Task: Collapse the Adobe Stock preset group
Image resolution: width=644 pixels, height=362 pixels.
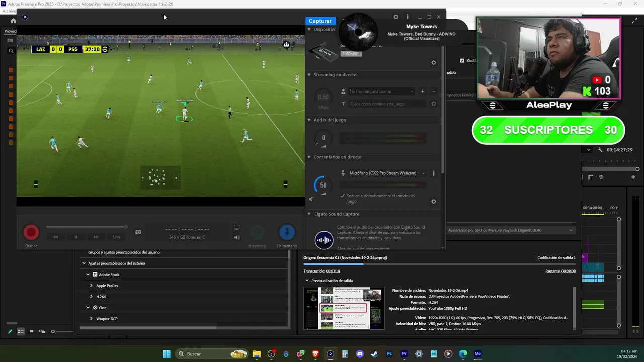Action: [88, 275]
